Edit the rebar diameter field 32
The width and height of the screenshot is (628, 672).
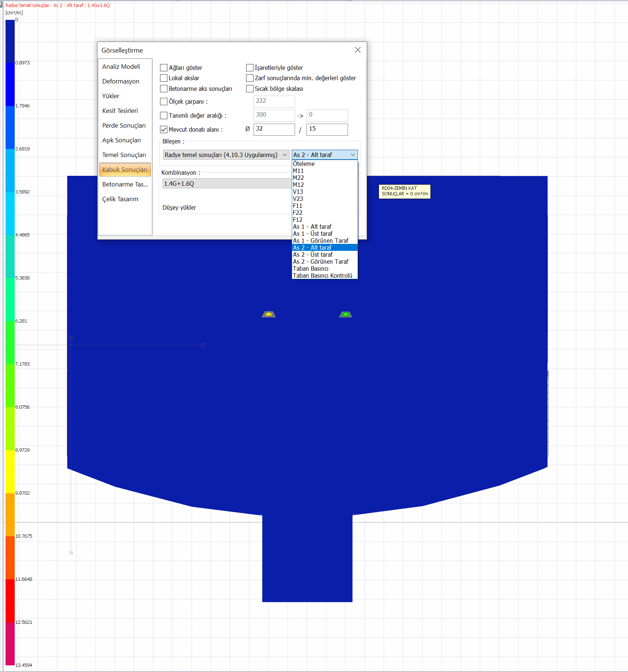(x=274, y=129)
